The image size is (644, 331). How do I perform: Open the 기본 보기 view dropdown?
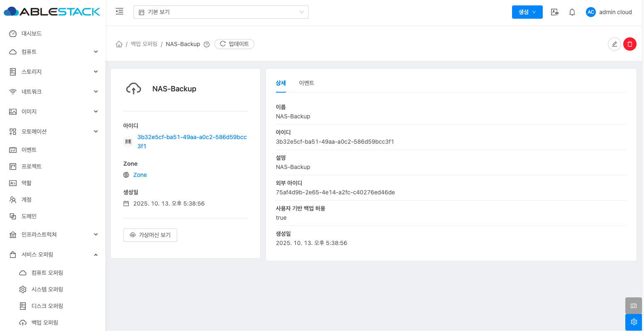(221, 12)
